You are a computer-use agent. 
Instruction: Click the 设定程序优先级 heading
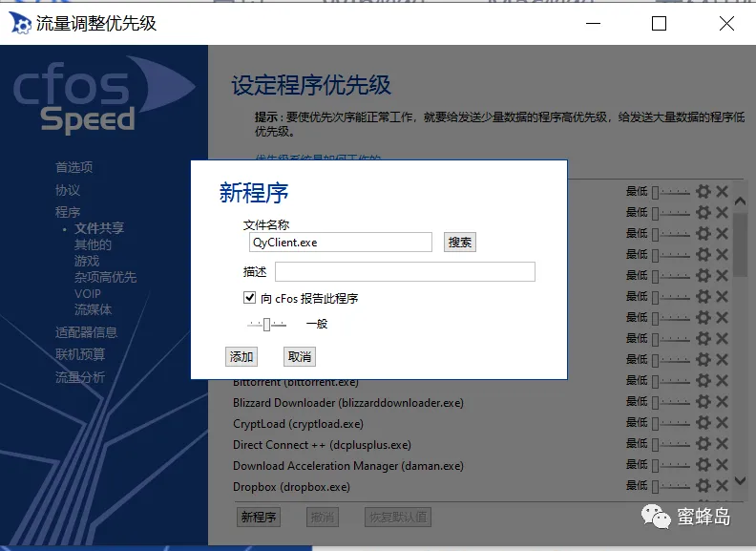tap(311, 85)
